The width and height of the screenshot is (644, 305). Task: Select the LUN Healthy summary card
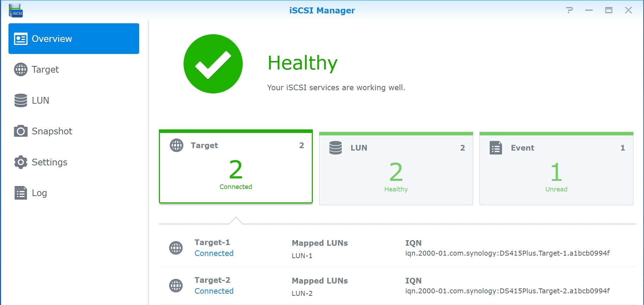point(396,169)
